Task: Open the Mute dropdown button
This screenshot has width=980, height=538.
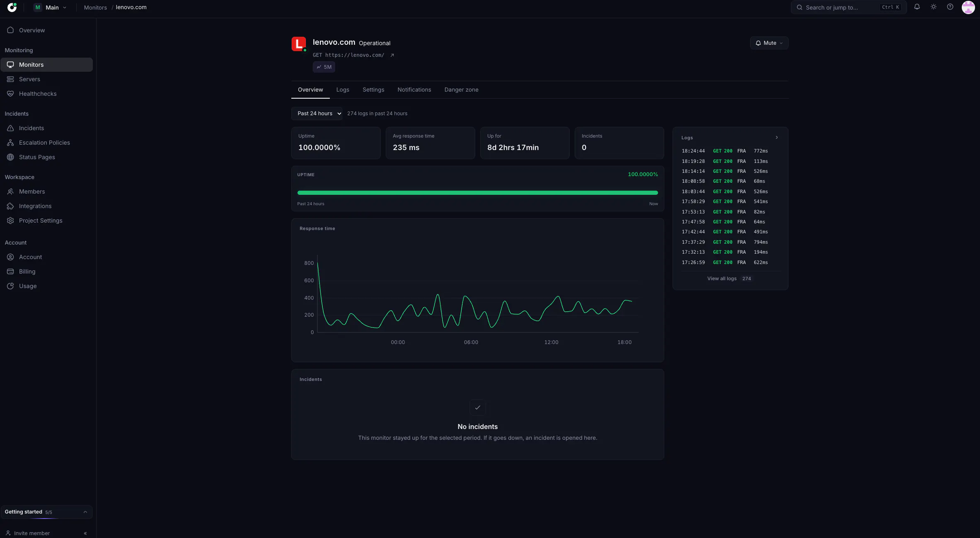Action: (769, 43)
